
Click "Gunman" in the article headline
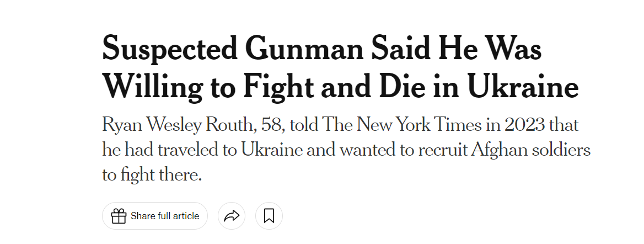tap(304, 47)
